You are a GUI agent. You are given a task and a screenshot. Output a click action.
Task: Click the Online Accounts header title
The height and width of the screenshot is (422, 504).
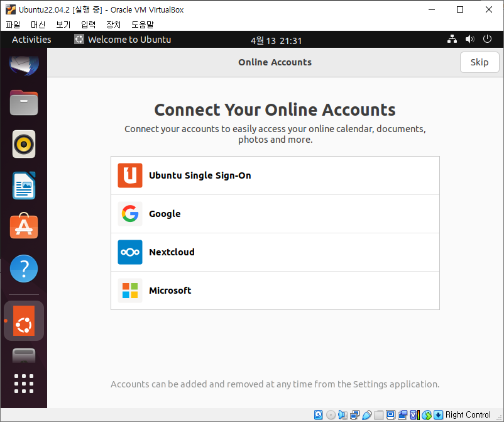(x=275, y=62)
